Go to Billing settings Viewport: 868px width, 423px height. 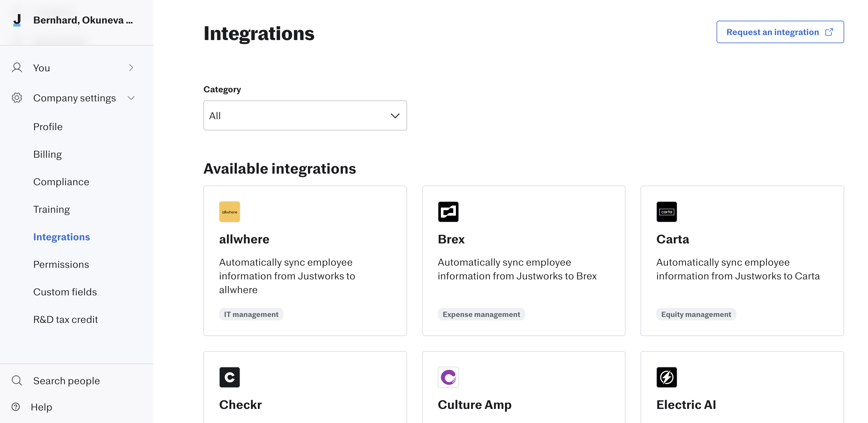point(48,154)
